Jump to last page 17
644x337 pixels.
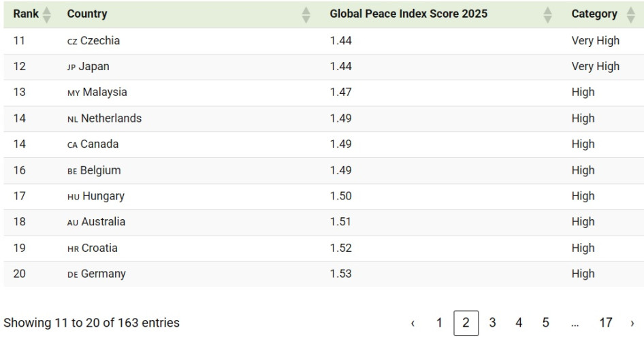point(605,323)
